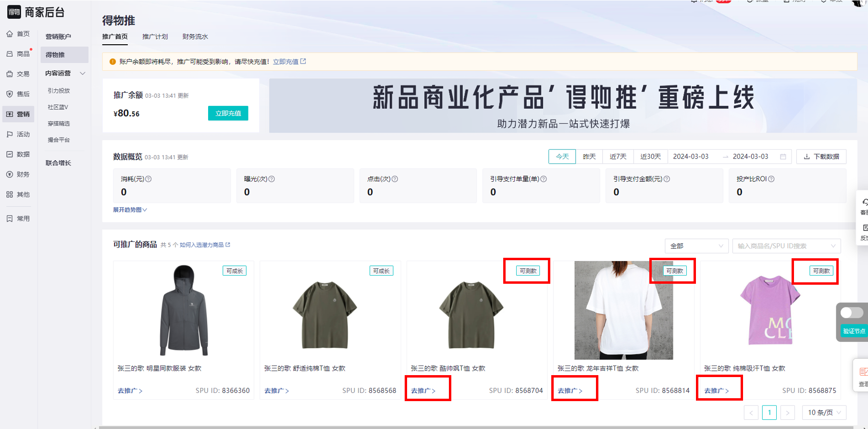Open the 数据 data sidebar item
This screenshot has height=429, width=868.
(18, 154)
